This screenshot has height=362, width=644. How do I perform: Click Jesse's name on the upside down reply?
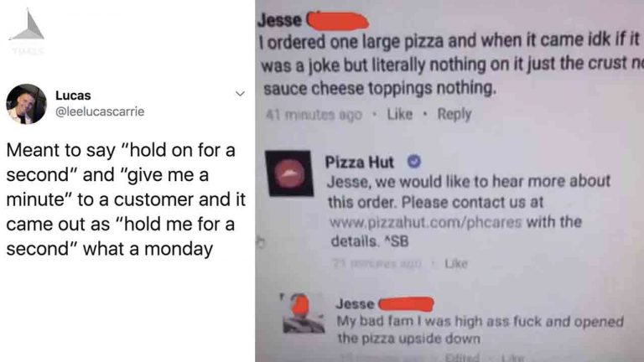pos(356,304)
